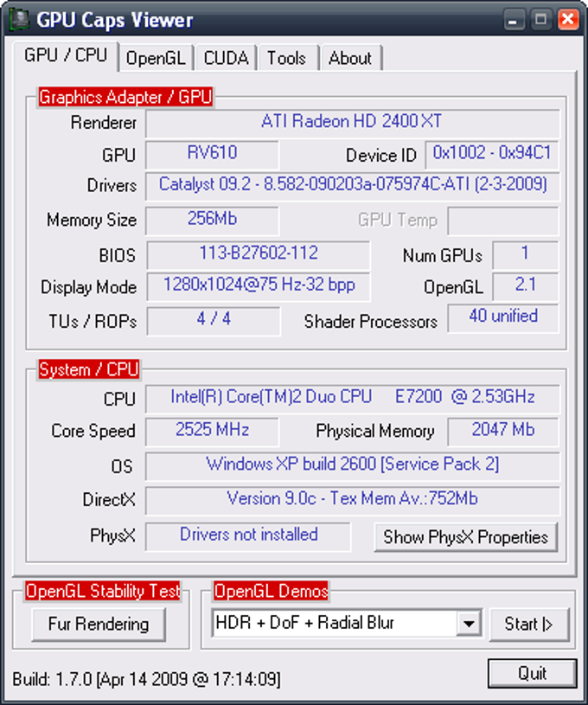Open the OpenGL tab
The image size is (588, 705).
click(156, 58)
